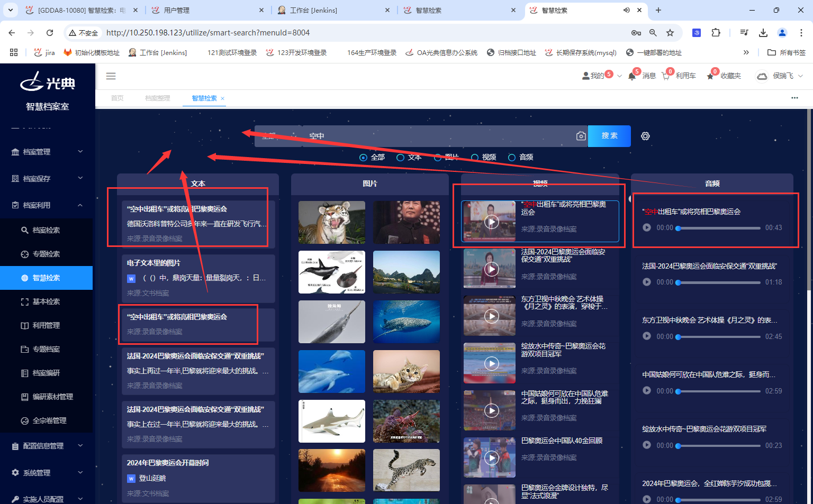Switch to the 首页 tab
813x504 pixels.
(118, 98)
